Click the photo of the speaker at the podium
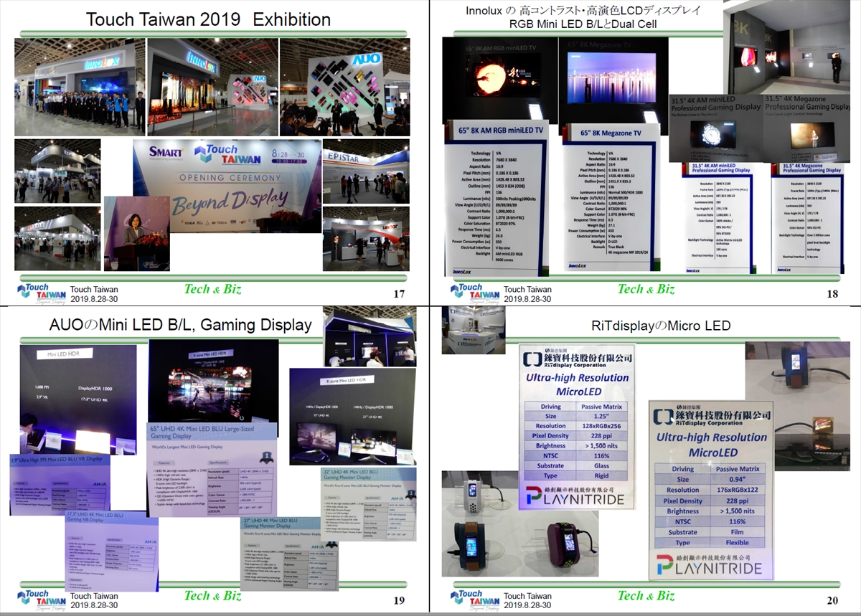861x616 pixels. coord(137,233)
